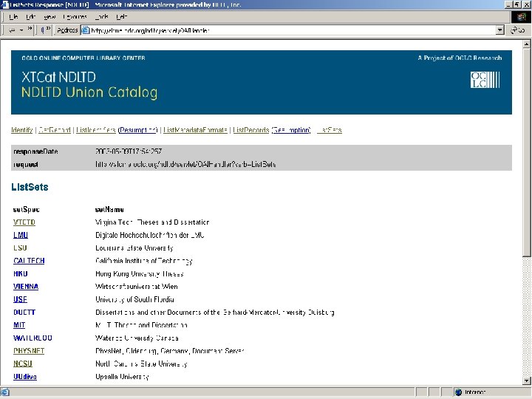Image resolution: width=532 pixels, height=399 pixels.
Task: Click the scrollbar down arrow
Action: [527, 381]
